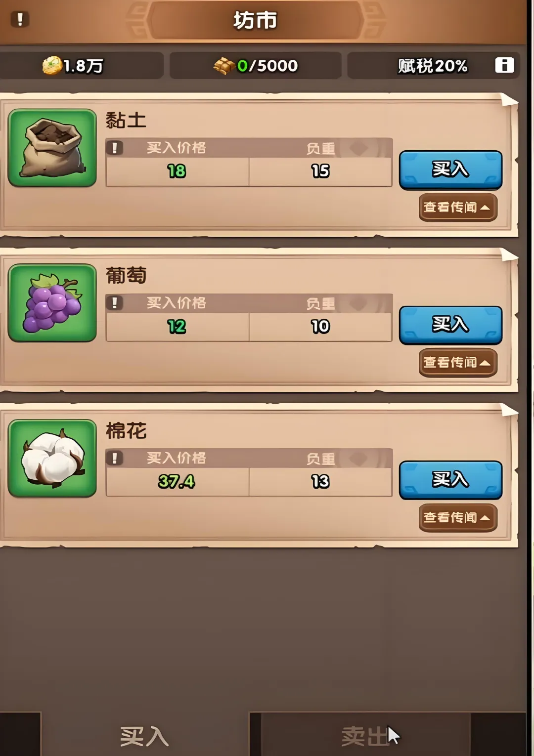Expand 查看传闻 for 黏土

tap(458, 208)
